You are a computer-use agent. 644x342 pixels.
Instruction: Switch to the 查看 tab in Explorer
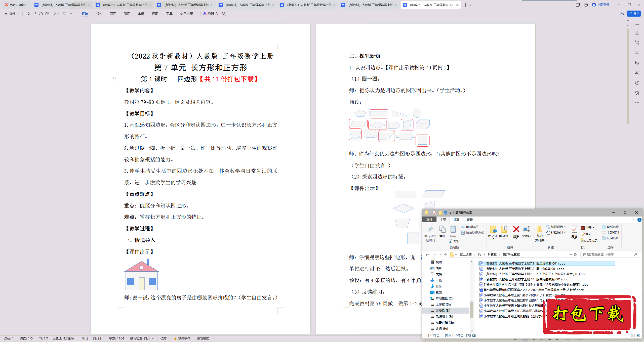470,220
